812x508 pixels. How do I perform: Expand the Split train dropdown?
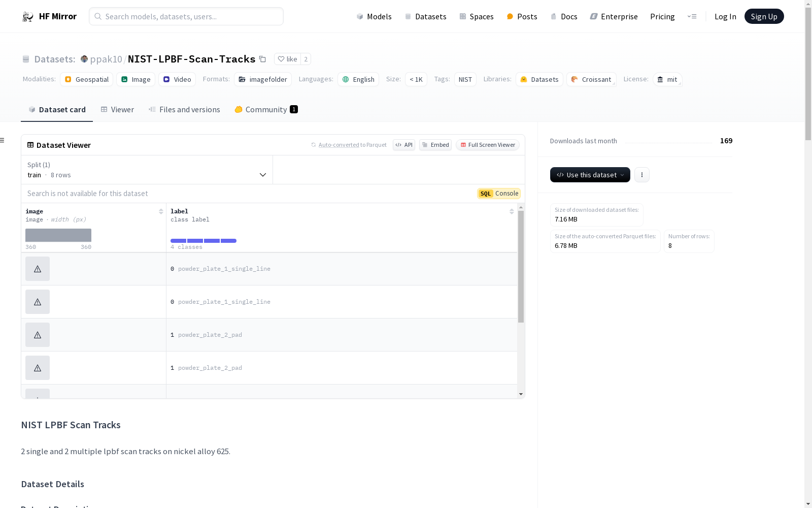pos(147,170)
